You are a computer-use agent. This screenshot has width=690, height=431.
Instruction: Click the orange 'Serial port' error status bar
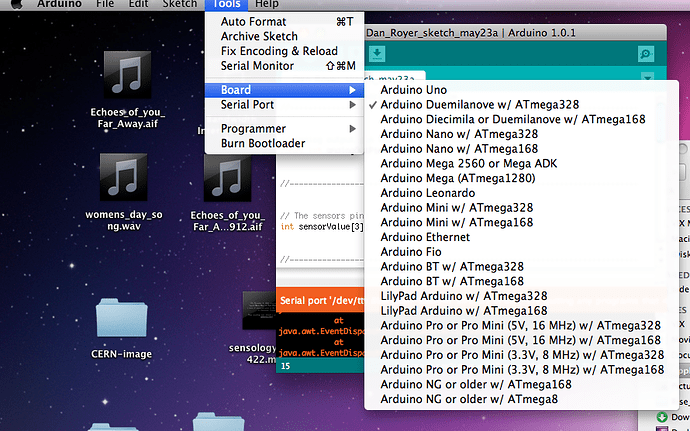click(321, 301)
